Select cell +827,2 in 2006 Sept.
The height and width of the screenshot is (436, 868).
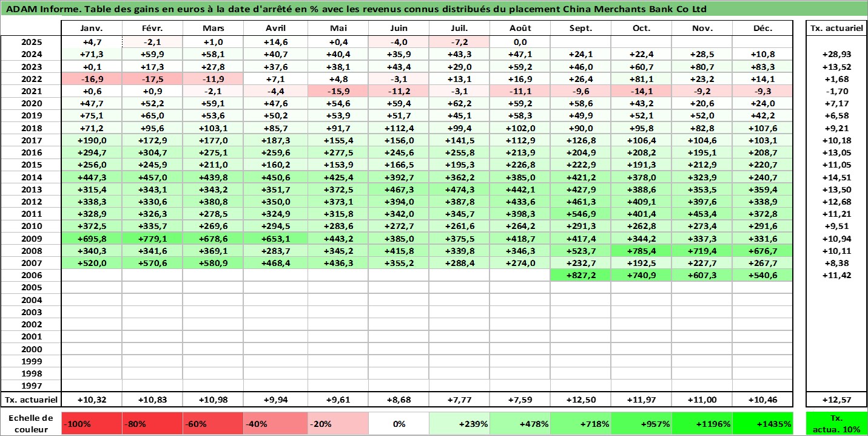point(581,275)
